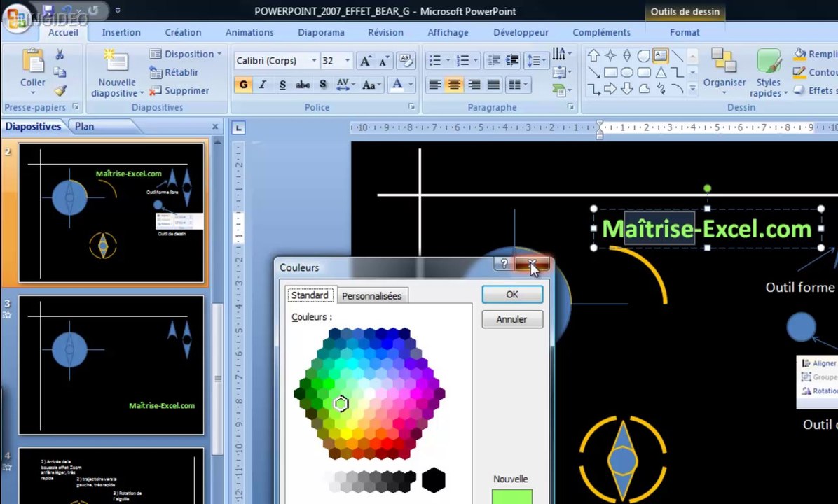
Task: Switch to Personnalisées tab in Couleurs dialog
Action: coord(372,296)
